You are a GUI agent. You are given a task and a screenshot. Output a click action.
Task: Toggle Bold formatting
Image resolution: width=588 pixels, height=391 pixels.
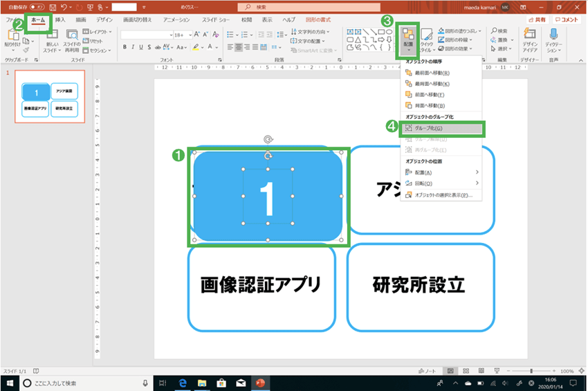[125, 47]
